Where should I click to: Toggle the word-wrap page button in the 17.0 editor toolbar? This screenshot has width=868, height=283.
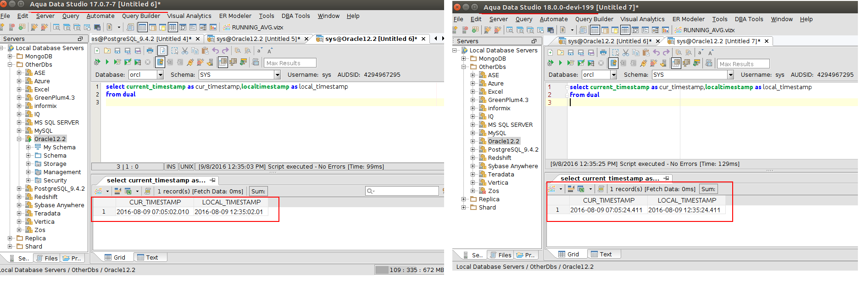click(162, 51)
